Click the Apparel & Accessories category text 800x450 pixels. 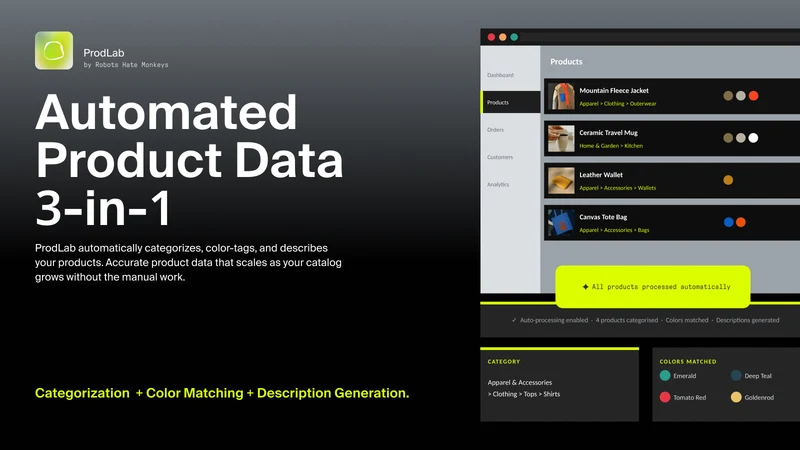tap(519, 382)
